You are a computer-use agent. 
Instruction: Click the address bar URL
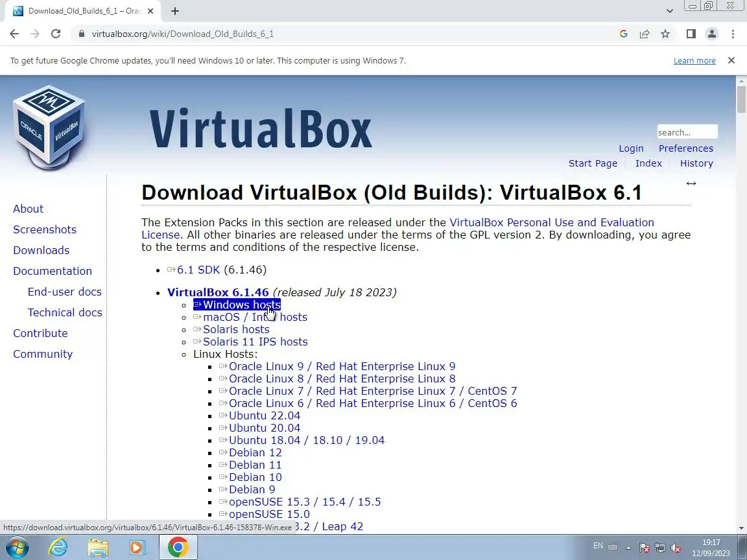tap(182, 34)
